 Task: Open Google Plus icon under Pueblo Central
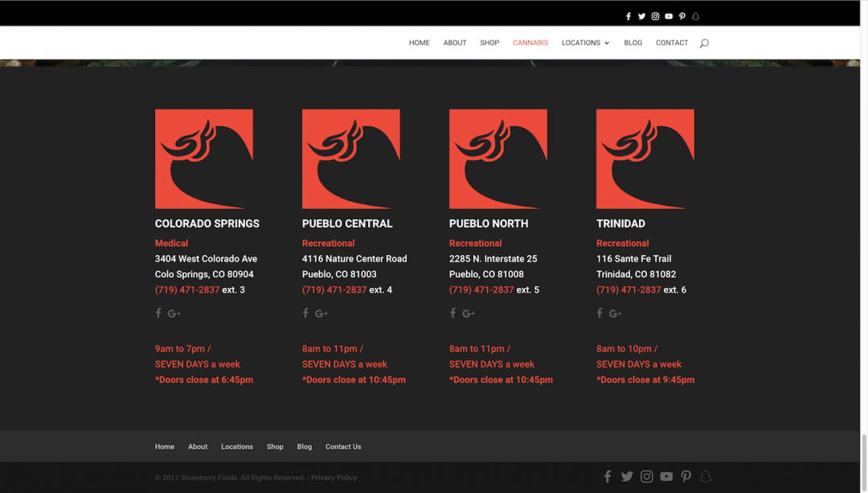point(321,314)
